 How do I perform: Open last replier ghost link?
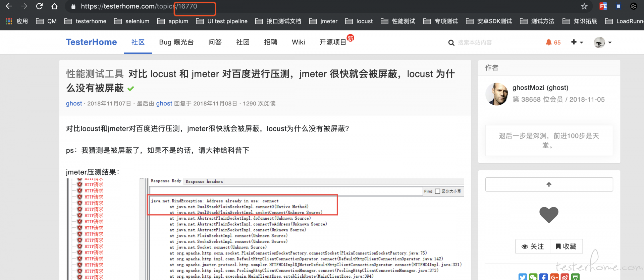(164, 104)
